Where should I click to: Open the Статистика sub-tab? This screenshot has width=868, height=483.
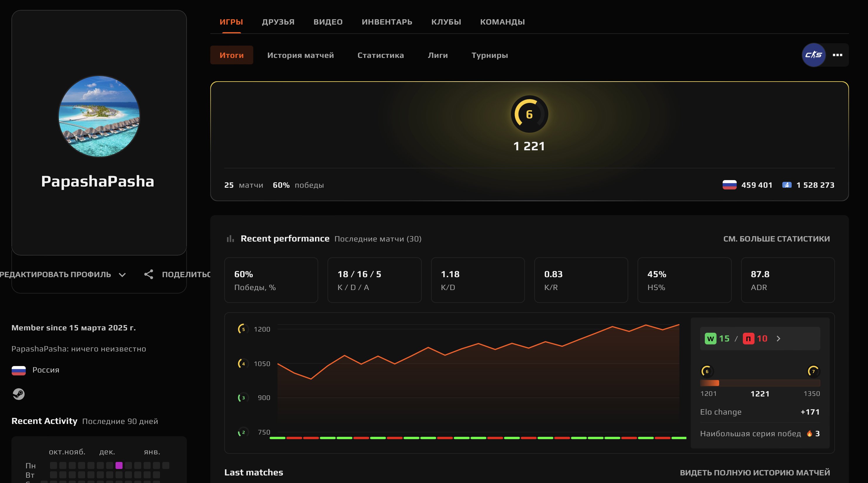pyautogui.click(x=380, y=55)
